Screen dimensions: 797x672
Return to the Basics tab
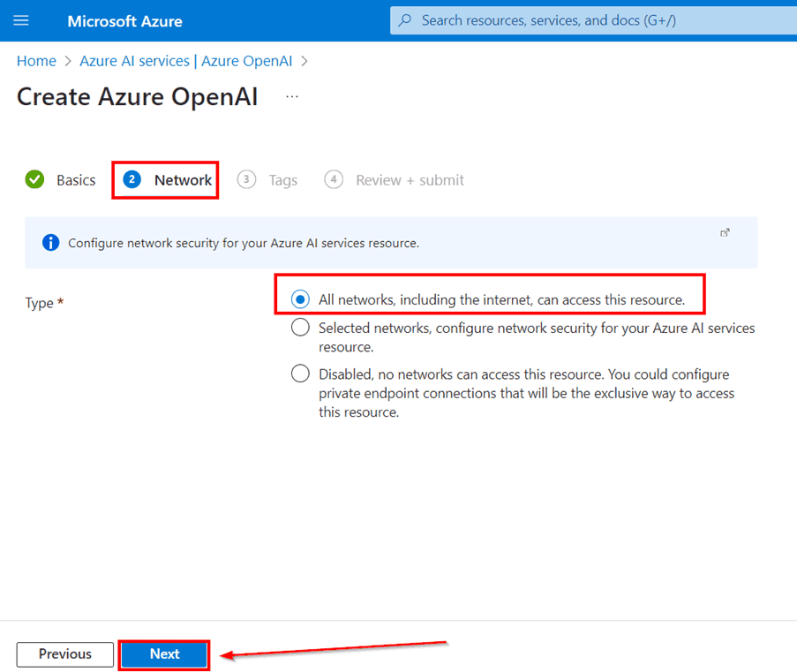pos(76,180)
